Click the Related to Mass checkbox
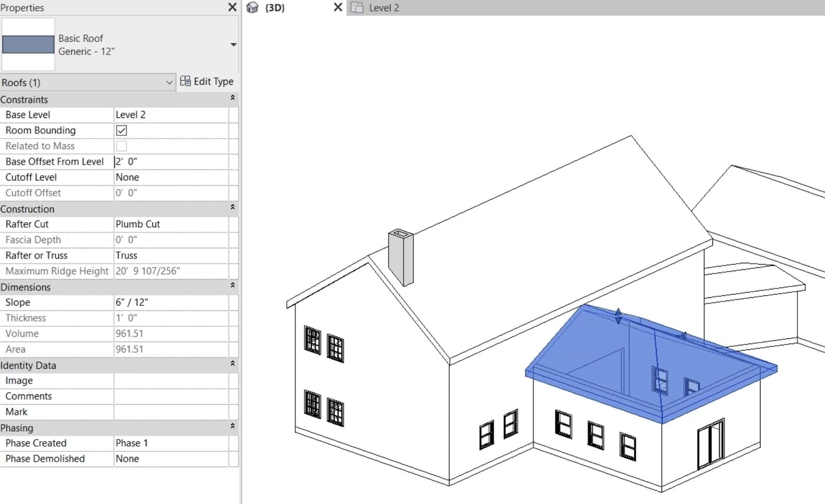This screenshot has height=504, width=825. [x=122, y=146]
